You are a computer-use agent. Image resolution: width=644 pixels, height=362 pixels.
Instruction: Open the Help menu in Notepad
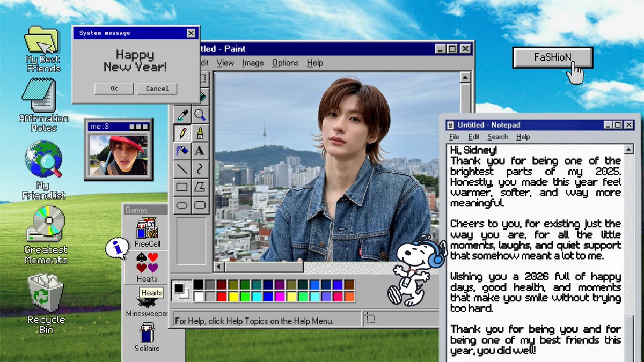coord(523,137)
